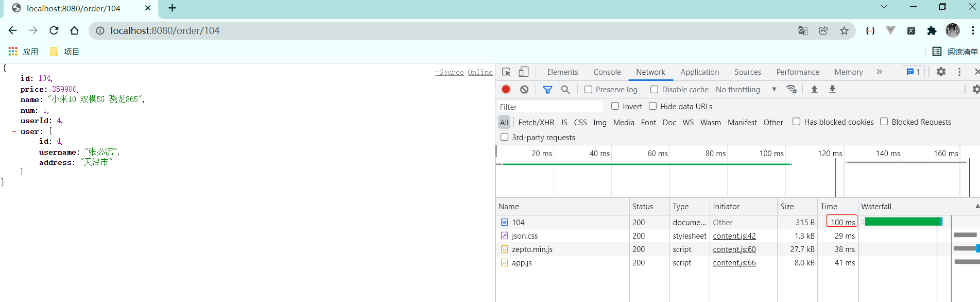Switch to the Sources tab
Image resolution: width=980 pixels, height=302 pixels.
tap(748, 72)
